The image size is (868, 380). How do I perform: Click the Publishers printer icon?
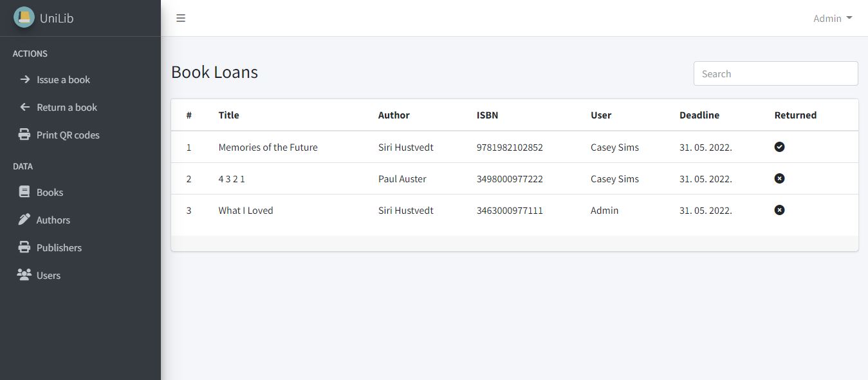pyautogui.click(x=24, y=247)
